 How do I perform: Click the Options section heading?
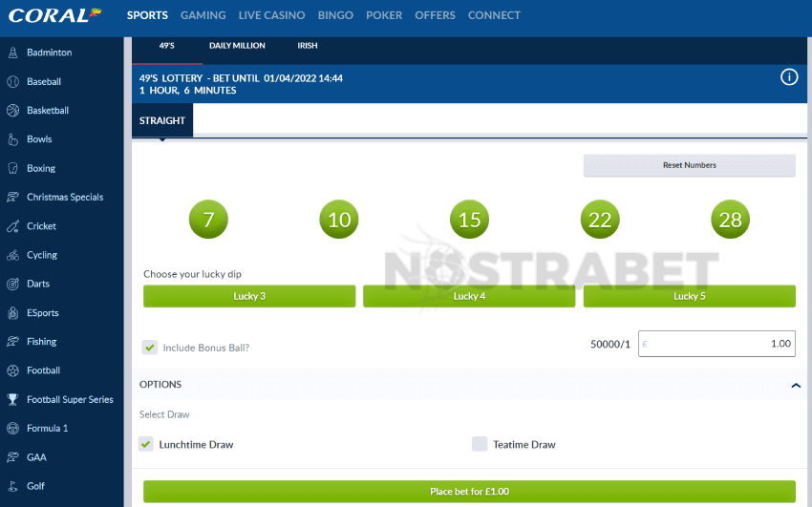160,385
